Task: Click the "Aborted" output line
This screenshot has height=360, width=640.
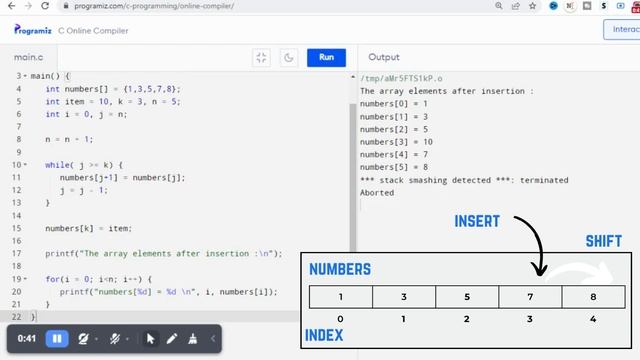Action: 377,193
